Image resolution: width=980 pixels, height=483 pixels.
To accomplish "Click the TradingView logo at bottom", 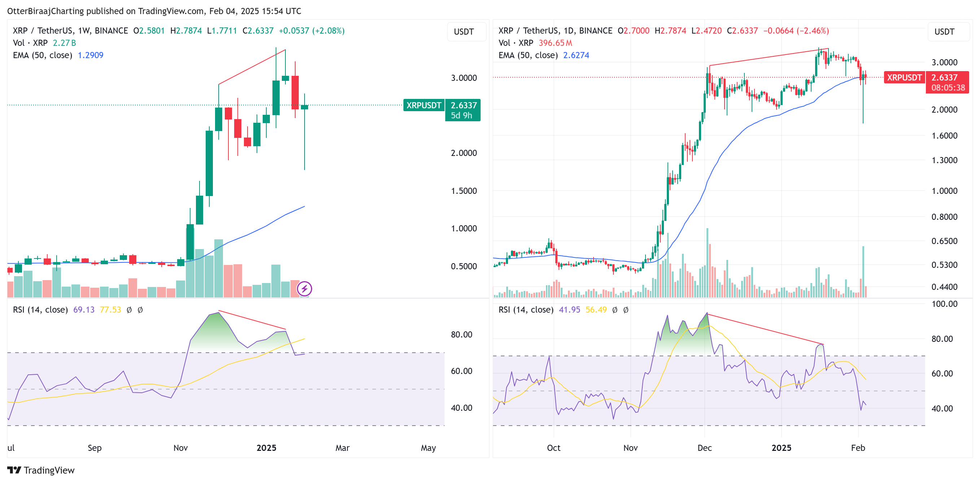I will [x=41, y=470].
